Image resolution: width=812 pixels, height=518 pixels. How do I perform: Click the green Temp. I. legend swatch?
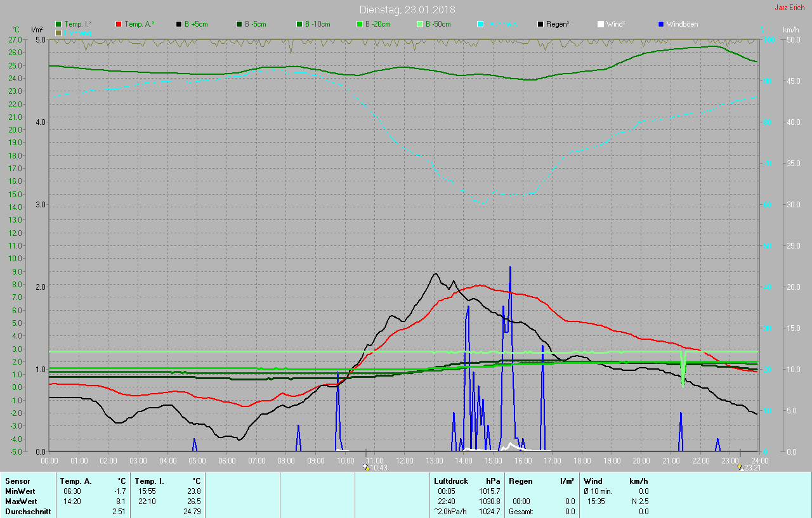point(58,24)
